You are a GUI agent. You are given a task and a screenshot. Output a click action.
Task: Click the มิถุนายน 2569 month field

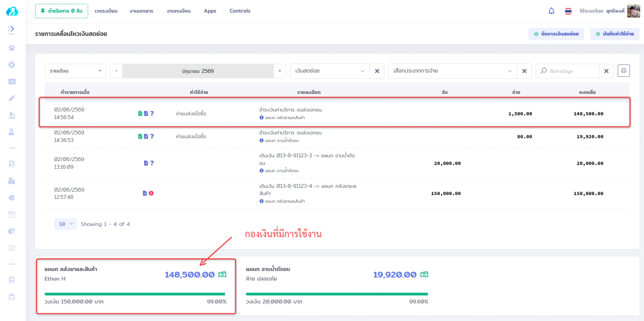click(x=198, y=71)
